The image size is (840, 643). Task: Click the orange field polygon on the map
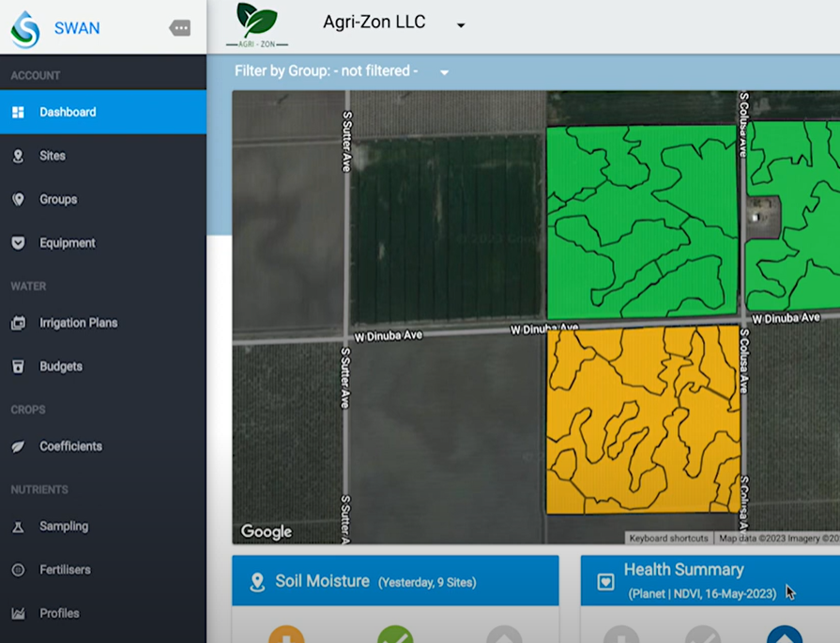[x=638, y=422]
